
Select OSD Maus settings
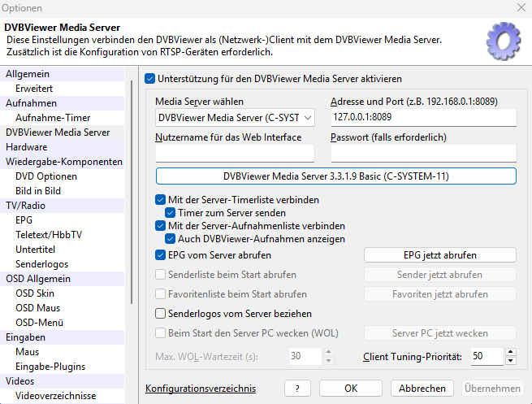pyautogui.click(x=62, y=307)
